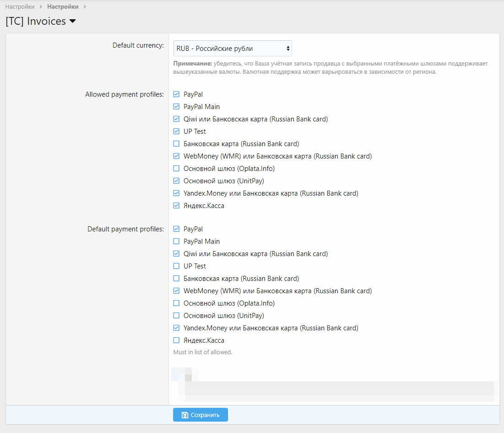Click the save floppy disk icon
The width and height of the screenshot is (504, 433).
click(184, 415)
